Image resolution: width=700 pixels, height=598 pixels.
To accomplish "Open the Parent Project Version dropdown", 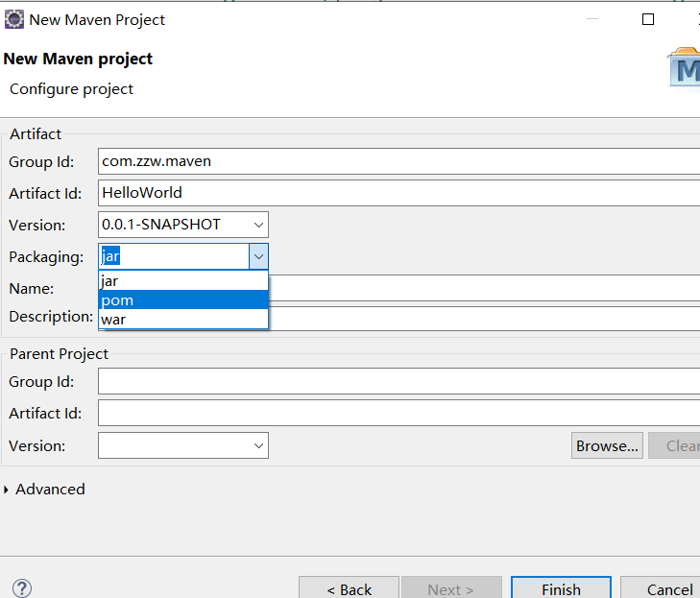I will [x=258, y=445].
